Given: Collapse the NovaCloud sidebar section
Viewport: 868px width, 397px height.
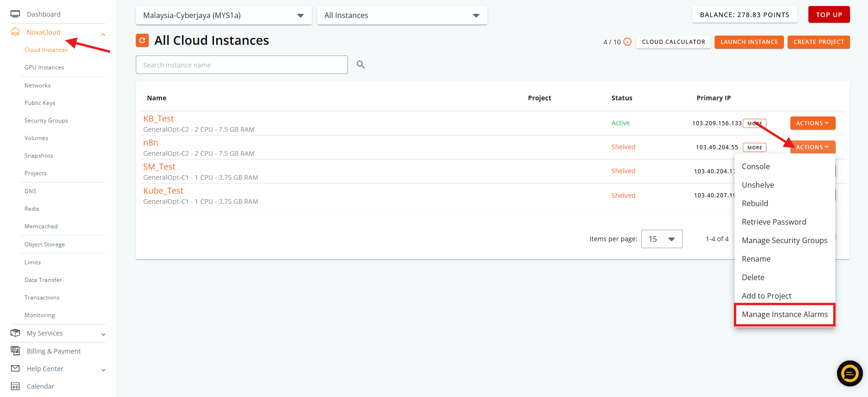Looking at the screenshot, I should pyautogui.click(x=103, y=35).
